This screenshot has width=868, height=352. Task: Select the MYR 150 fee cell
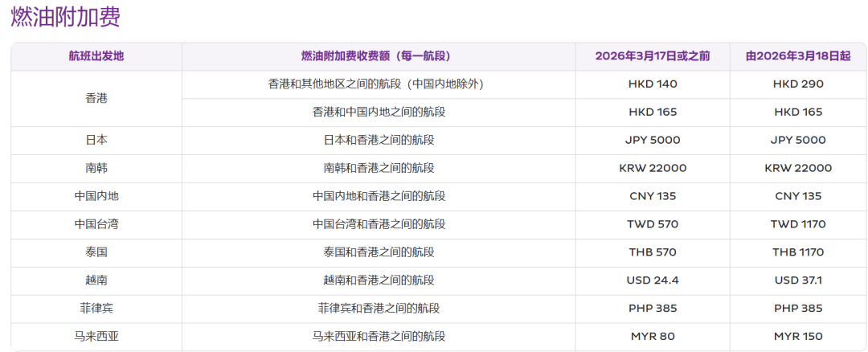point(798,337)
